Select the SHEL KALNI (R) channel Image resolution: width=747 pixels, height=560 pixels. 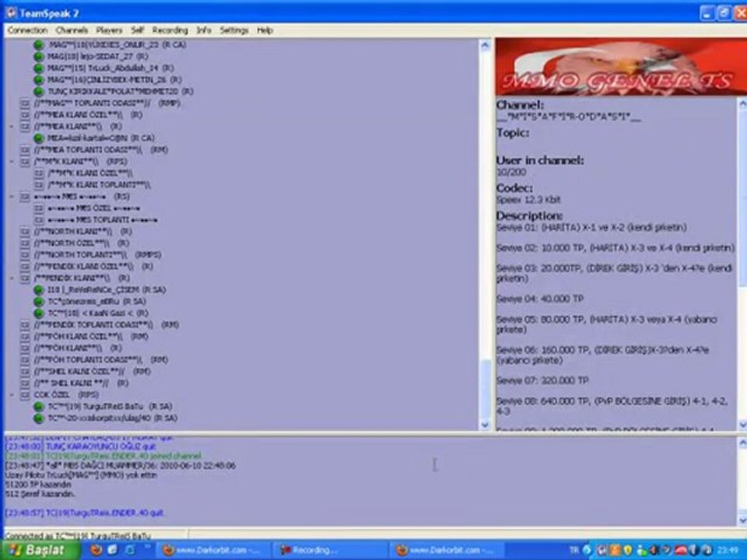(81, 383)
